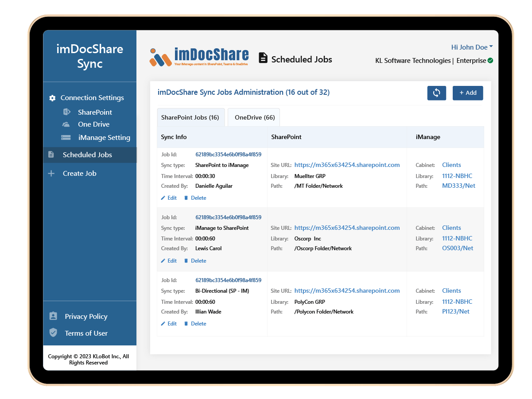Click the pencil icon for Danielle Aguilar's job
This screenshot has height=399, width=532.
click(x=163, y=198)
